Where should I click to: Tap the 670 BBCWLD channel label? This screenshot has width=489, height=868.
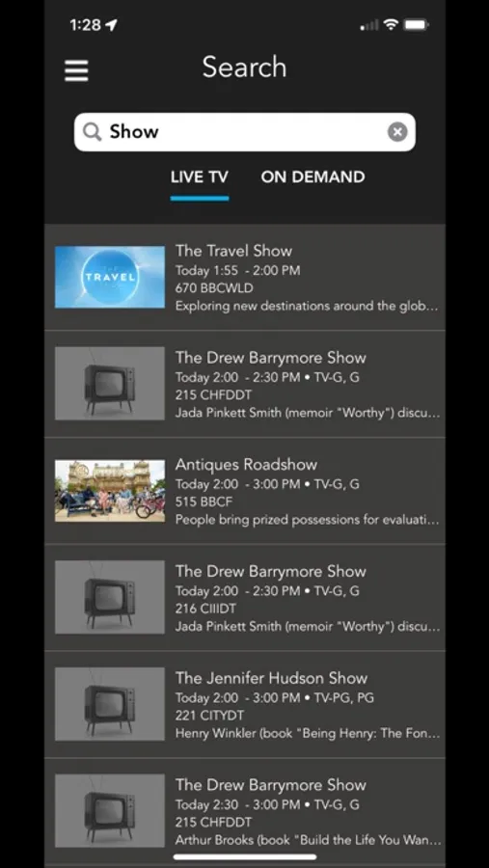coord(214,288)
